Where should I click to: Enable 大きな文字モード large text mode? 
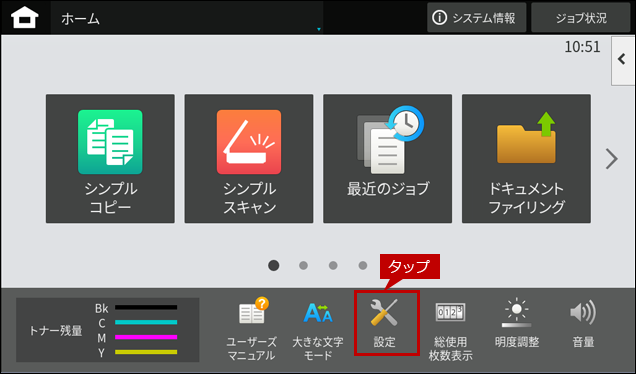click(x=318, y=330)
